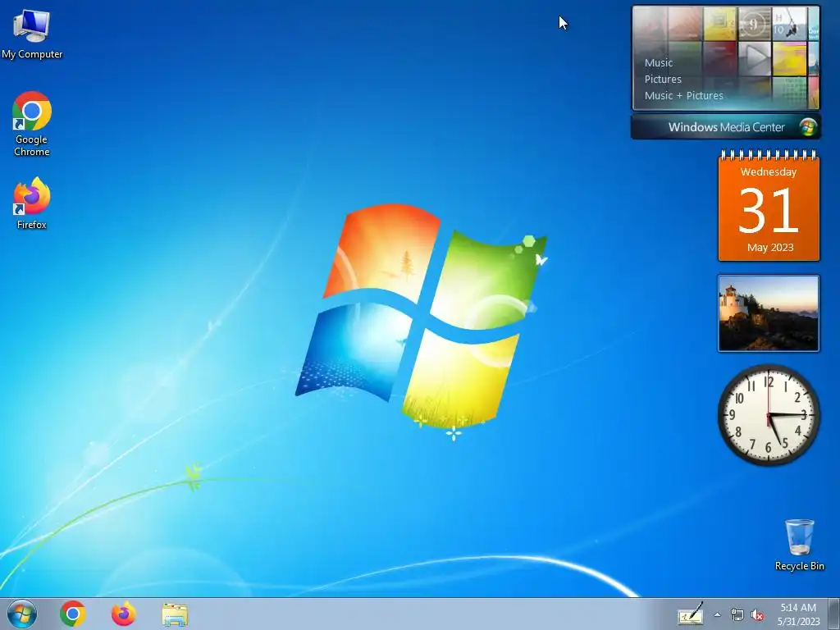Open the Tablet PC Input Panel icon

691,614
